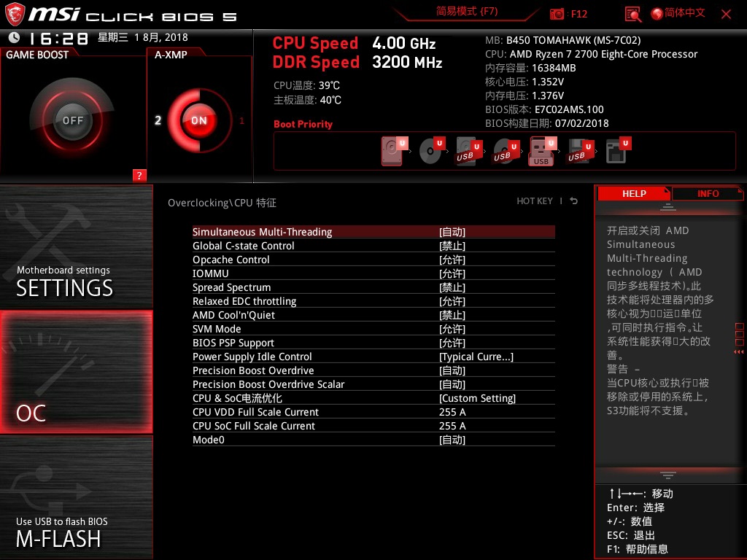Viewport: 747px width, 560px height.
Task: Open the BIOS search magnifier icon
Action: (x=632, y=15)
